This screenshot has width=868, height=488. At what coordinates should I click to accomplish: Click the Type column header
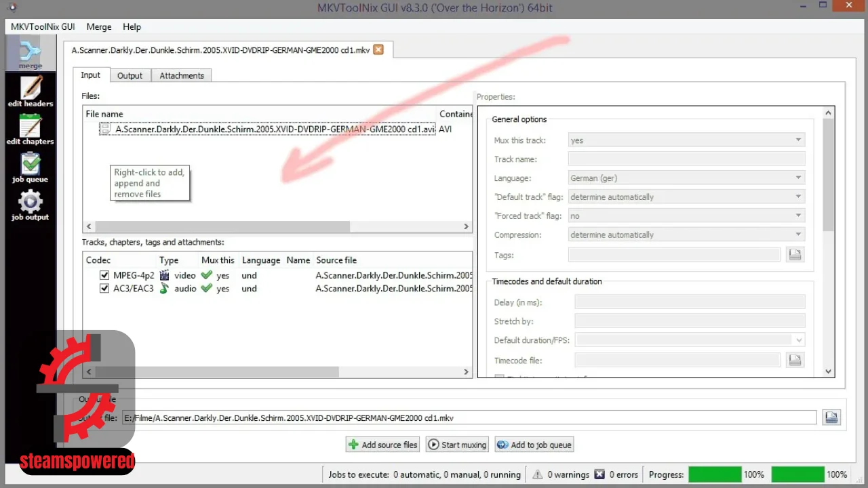[169, 260]
